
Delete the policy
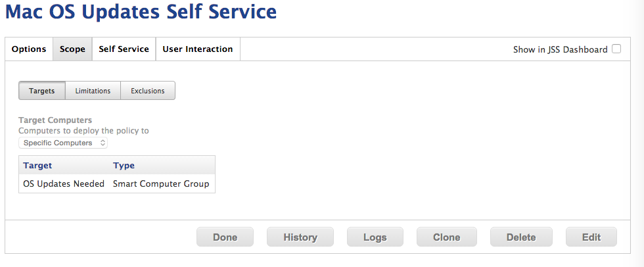tap(521, 237)
